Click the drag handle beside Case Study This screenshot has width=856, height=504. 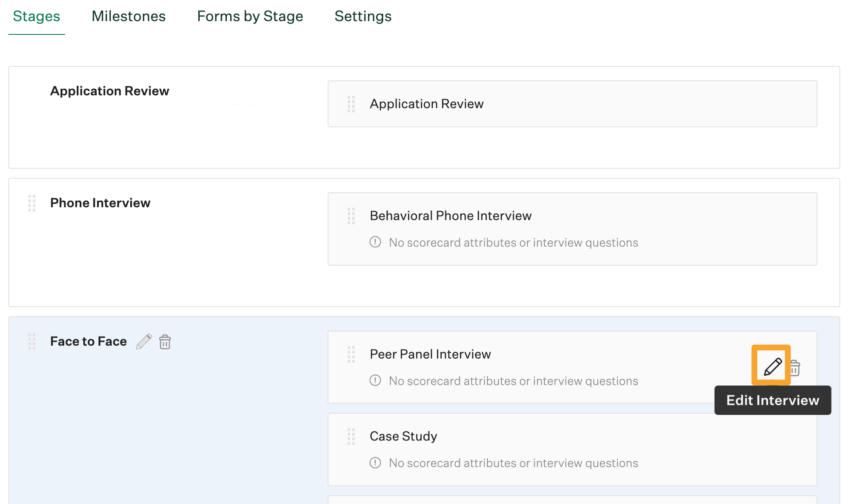351,436
